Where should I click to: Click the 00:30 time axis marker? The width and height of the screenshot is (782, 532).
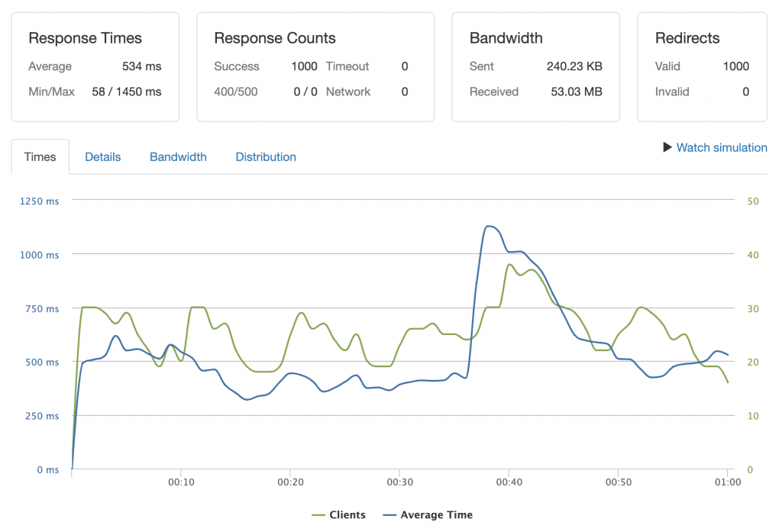coord(399,482)
